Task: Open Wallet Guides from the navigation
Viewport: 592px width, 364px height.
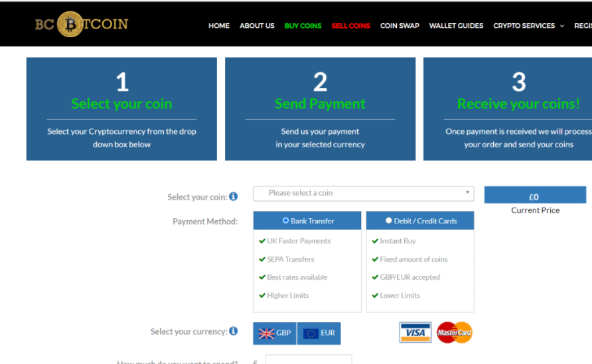Action: tap(456, 26)
